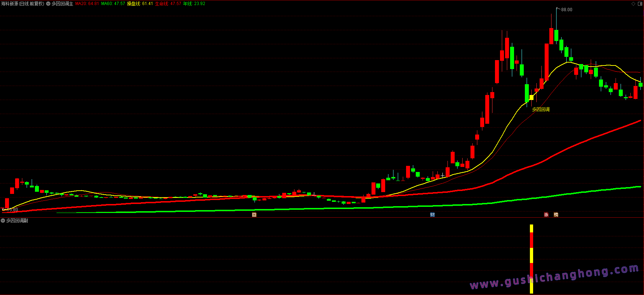Viewport: 644px width, 295px height.
Task: Click the 榜 ranking marker icon
Action: 556,215
